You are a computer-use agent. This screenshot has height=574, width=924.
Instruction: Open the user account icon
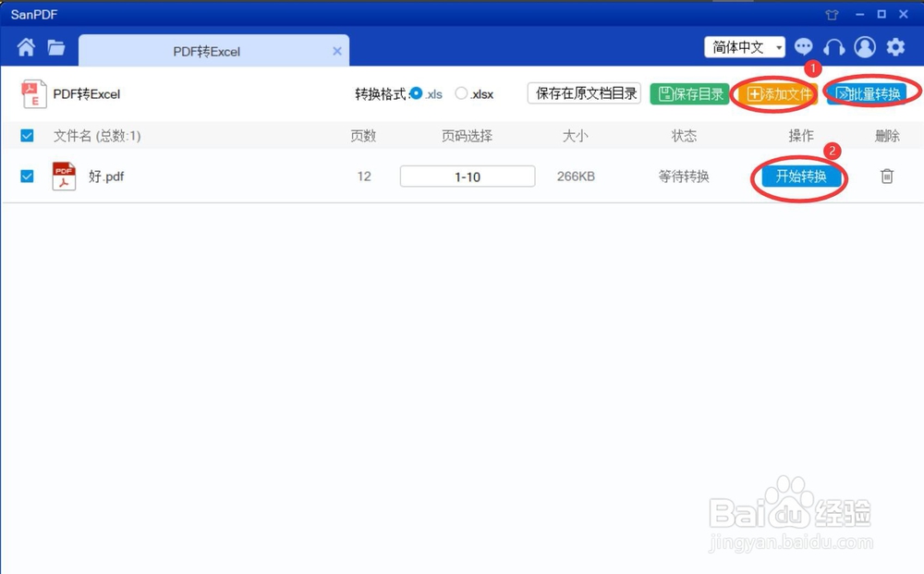[865, 45]
